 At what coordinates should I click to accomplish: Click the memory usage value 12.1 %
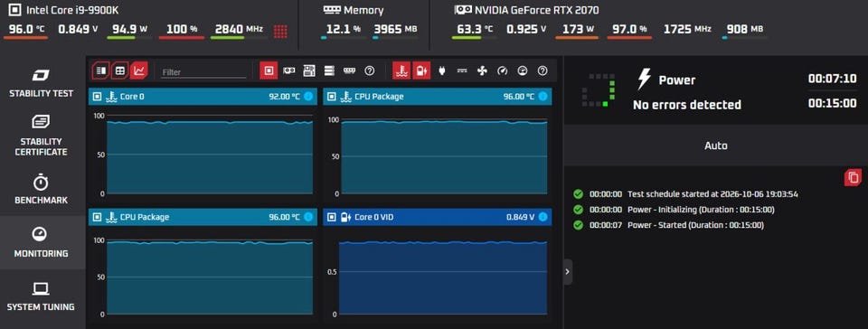[x=344, y=29]
